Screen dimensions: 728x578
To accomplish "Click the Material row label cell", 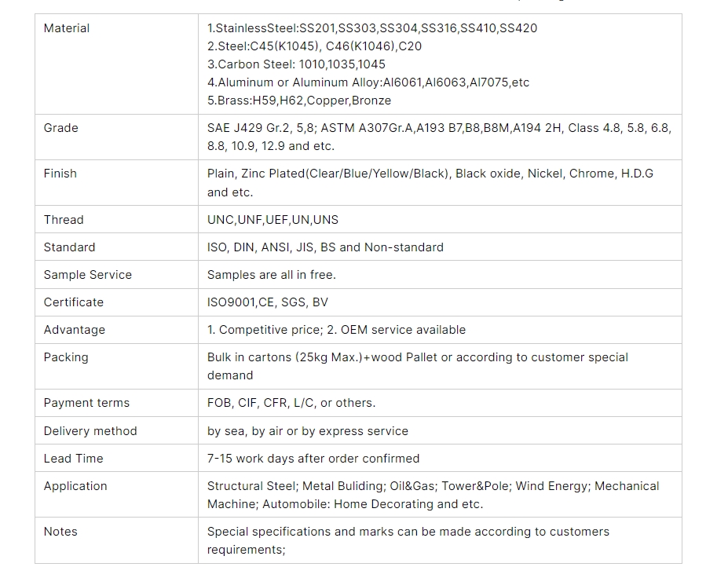I will tap(67, 28).
